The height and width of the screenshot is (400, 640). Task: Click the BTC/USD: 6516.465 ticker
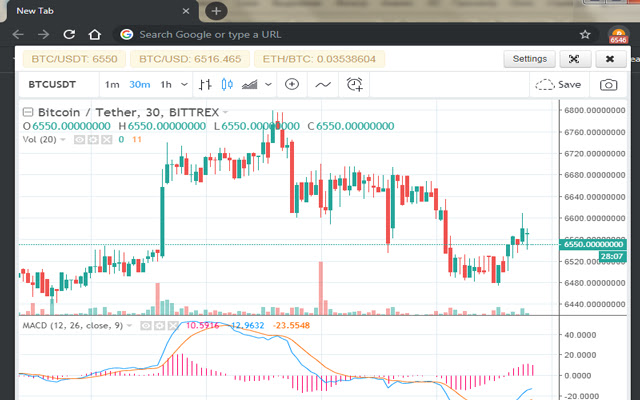click(x=190, y=59)
